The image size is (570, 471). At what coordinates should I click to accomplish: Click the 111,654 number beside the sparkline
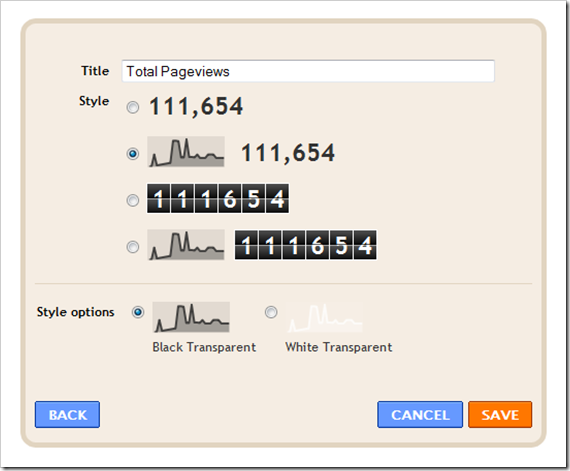[x=288, y=153]
